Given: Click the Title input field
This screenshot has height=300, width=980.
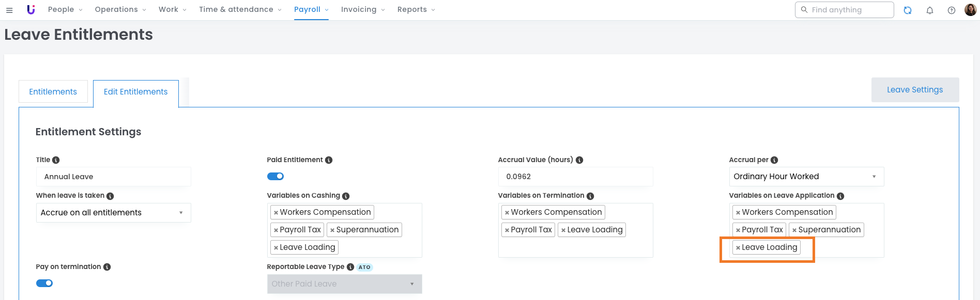Looking at the screenshot, I should (113, 177).
